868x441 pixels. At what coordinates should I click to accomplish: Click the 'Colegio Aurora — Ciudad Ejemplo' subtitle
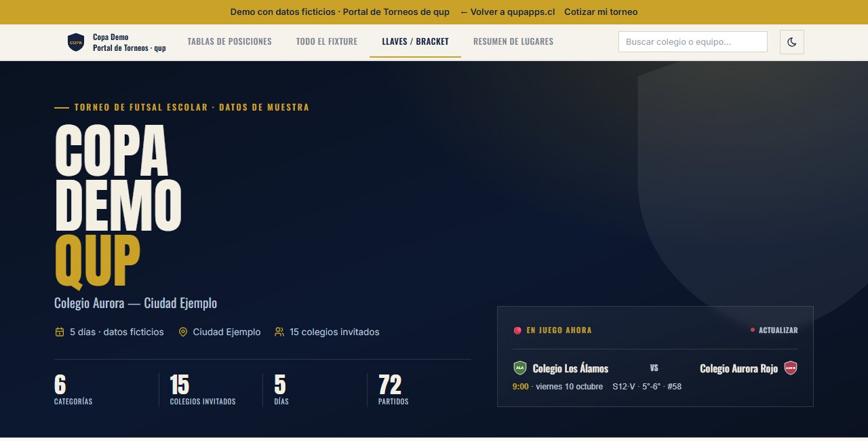coord(136,303)
